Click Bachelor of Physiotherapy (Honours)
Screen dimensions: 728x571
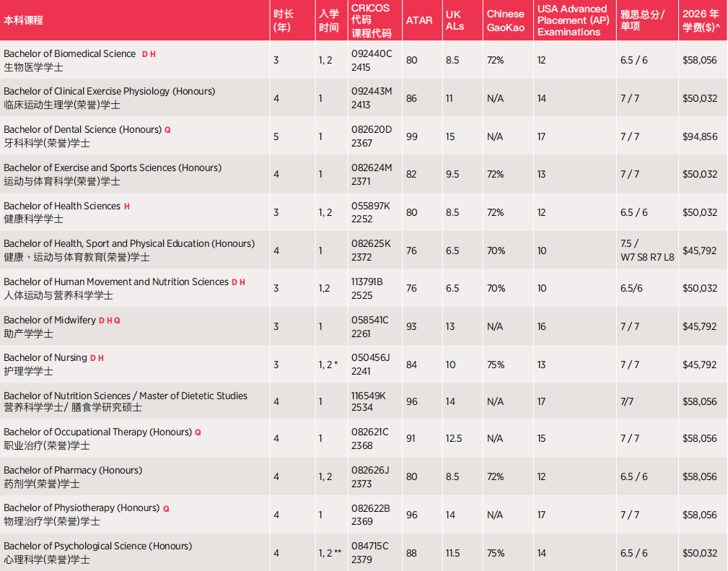tap(82, 507)
